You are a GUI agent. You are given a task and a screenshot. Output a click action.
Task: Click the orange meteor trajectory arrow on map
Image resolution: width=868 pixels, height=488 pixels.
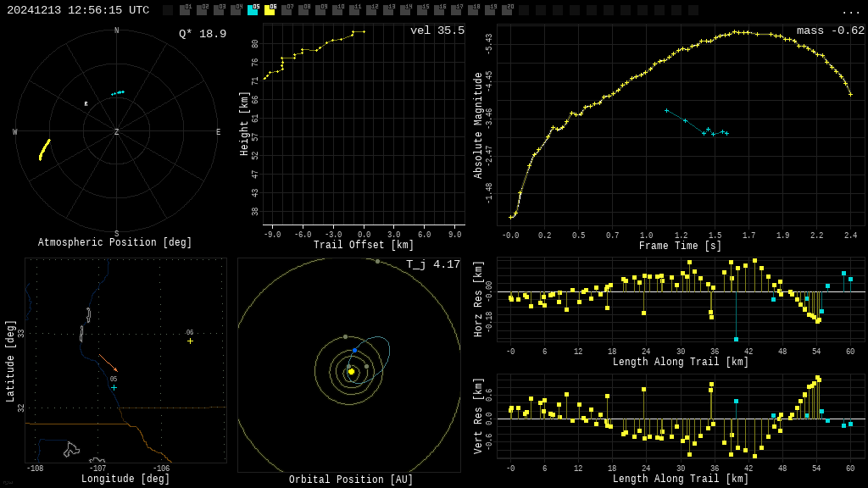(108, 363)
